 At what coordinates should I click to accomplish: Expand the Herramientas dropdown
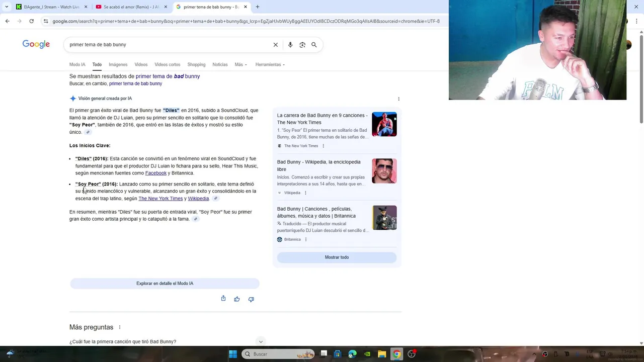pos(270,64)
